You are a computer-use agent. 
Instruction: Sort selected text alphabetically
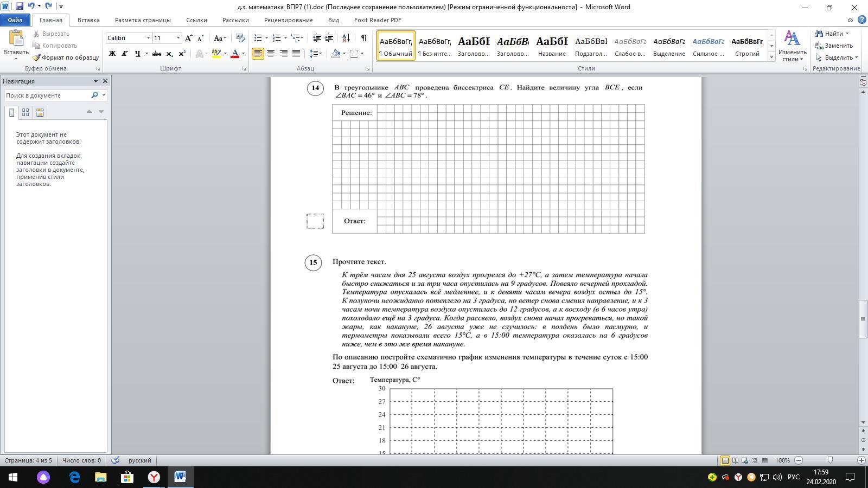click(346, 38)
